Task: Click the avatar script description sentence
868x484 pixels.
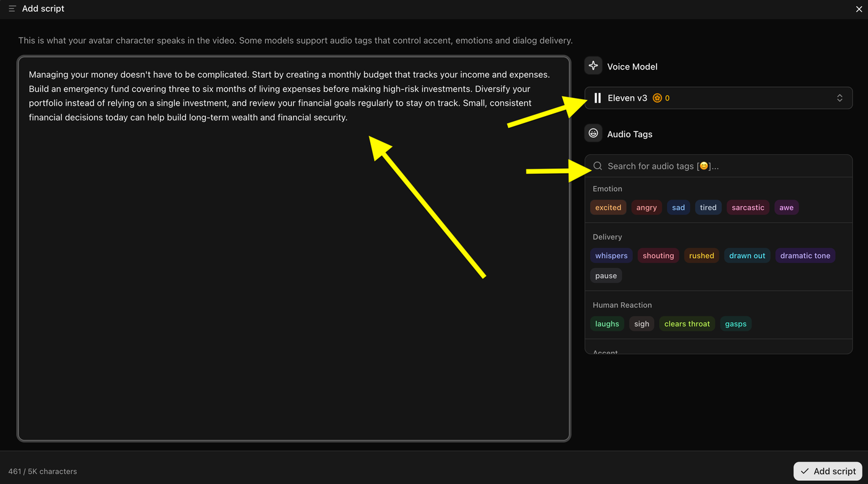Action: pos(295,40)
